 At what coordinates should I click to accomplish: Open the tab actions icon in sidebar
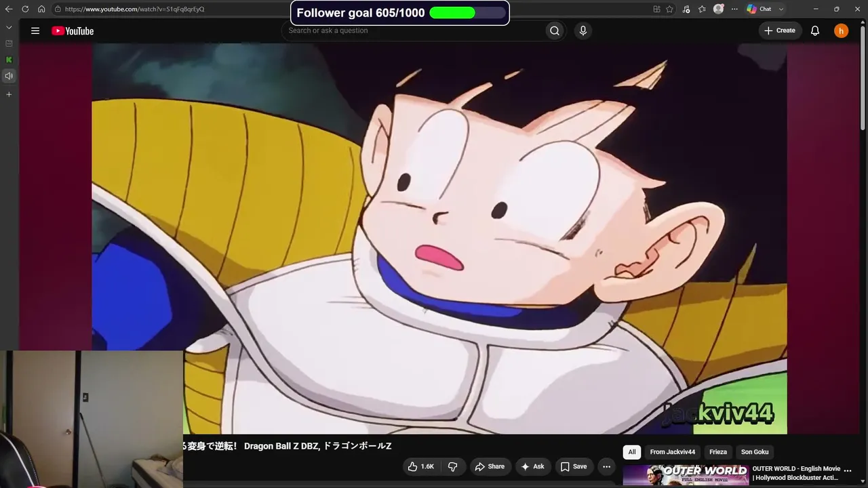(x=9, y=43)
